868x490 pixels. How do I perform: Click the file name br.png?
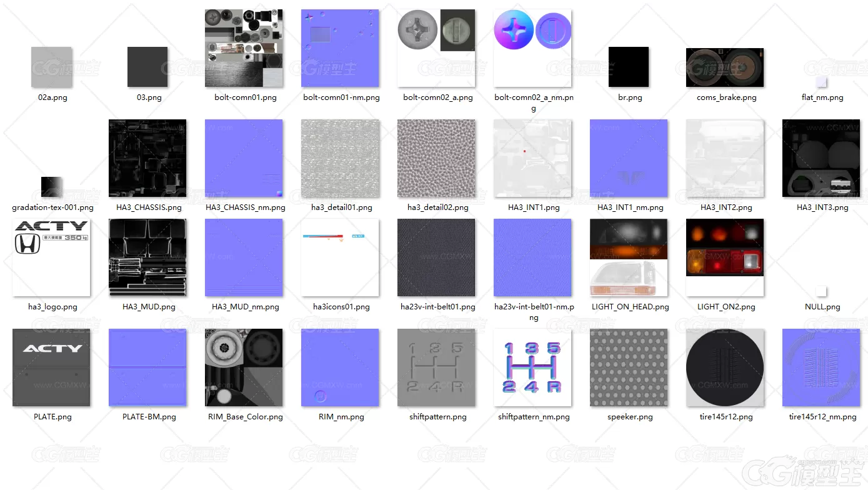tap(630, 97)
